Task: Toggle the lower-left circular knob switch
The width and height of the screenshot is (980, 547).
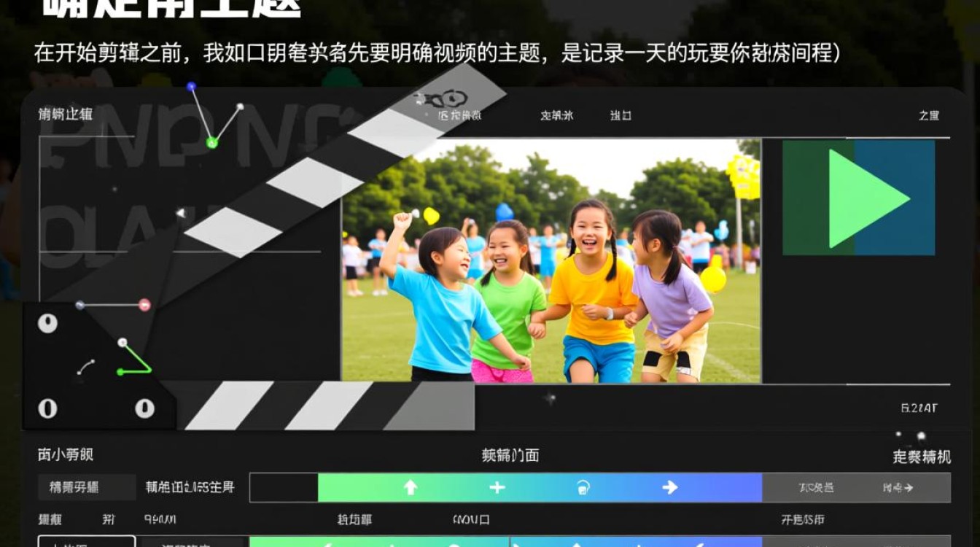Action: pos(49,406)
